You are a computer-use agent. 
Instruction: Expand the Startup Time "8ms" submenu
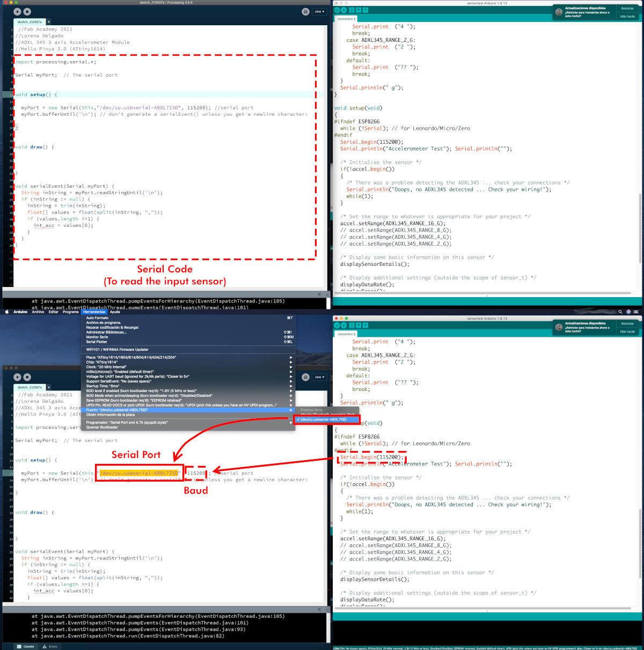[x=189, y=386]
